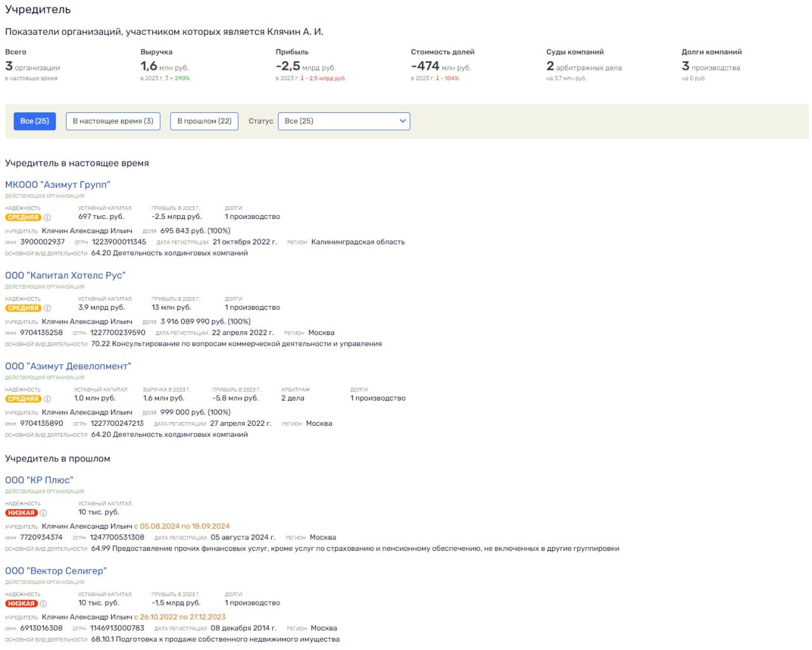Viewport: 812px width, 650px height.
Task: Click ОГРН value 1146913000783
Action: (117, 628)
